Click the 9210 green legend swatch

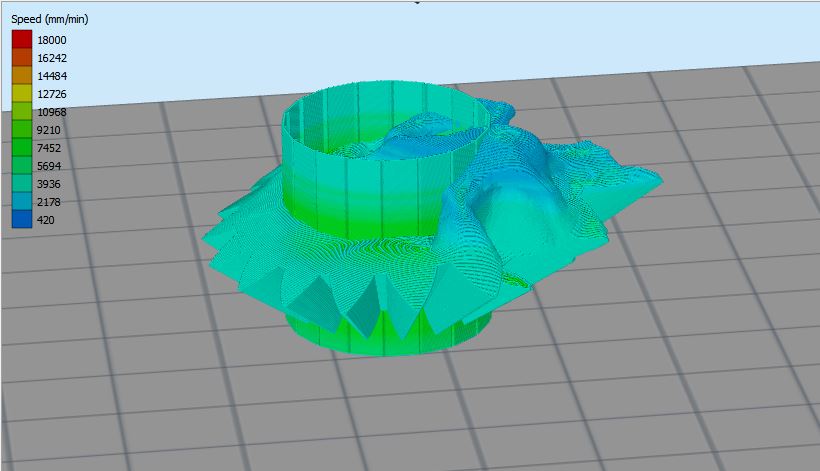coord(22,130)
